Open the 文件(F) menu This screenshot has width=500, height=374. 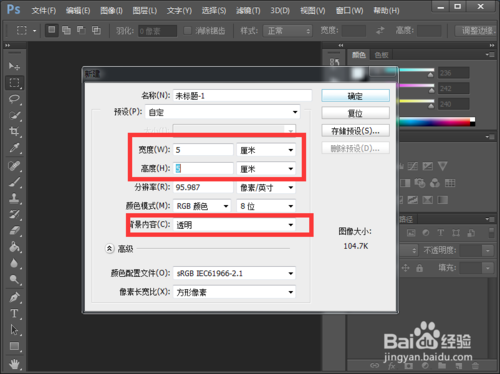coord(44,11)
